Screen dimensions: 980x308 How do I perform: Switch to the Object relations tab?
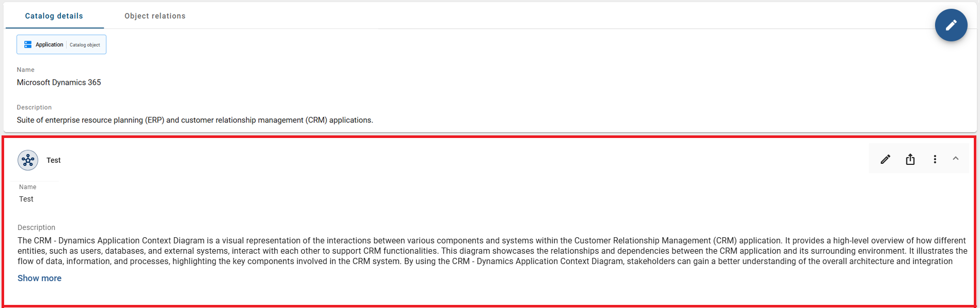155,16
